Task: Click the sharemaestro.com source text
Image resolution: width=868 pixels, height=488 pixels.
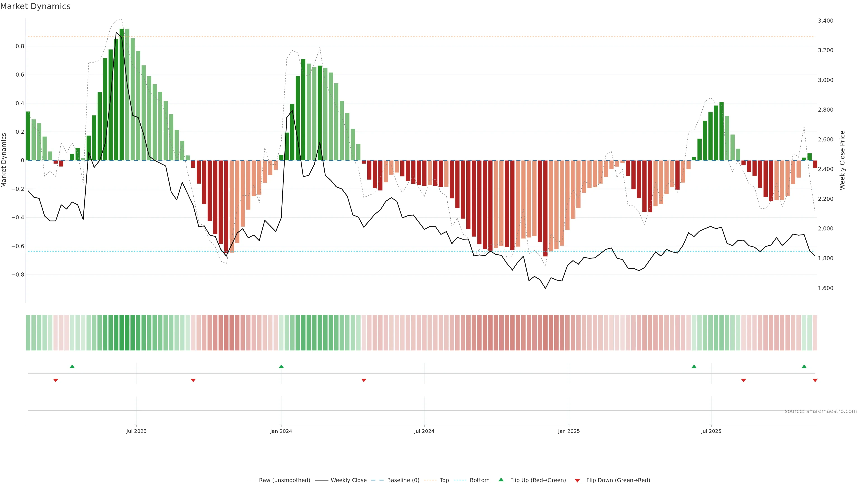Action: (821, 411)
